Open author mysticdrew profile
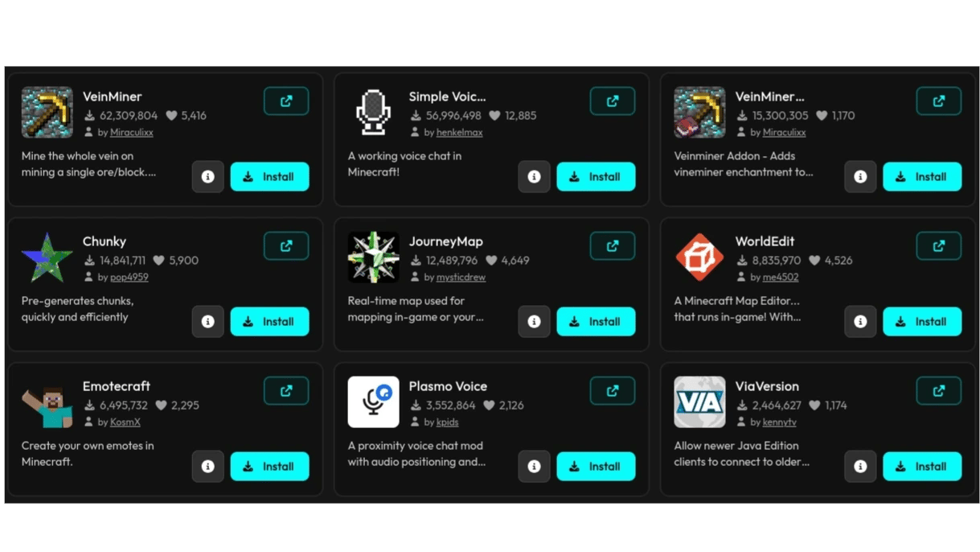This screenshot has width=980, height=552. [x=461, y=277]
